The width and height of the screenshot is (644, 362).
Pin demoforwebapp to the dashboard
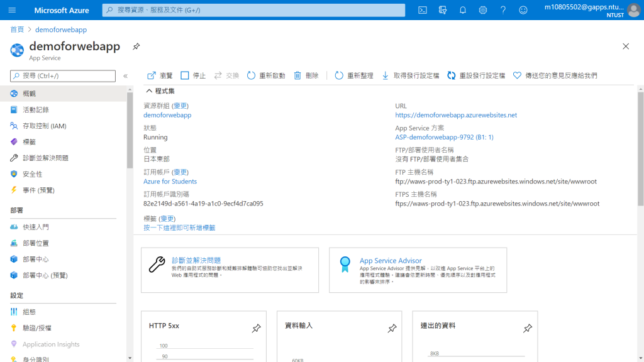[136, 47]
